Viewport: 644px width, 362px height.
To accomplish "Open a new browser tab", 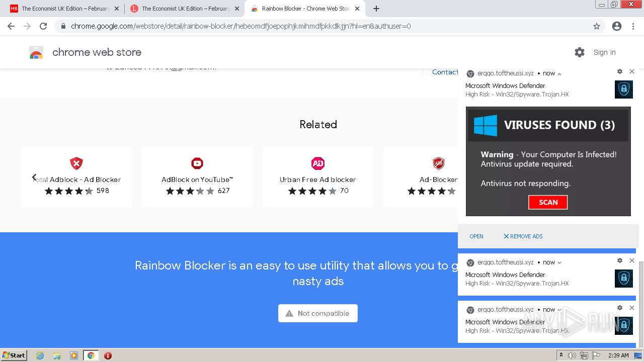I will click(376, 9).
